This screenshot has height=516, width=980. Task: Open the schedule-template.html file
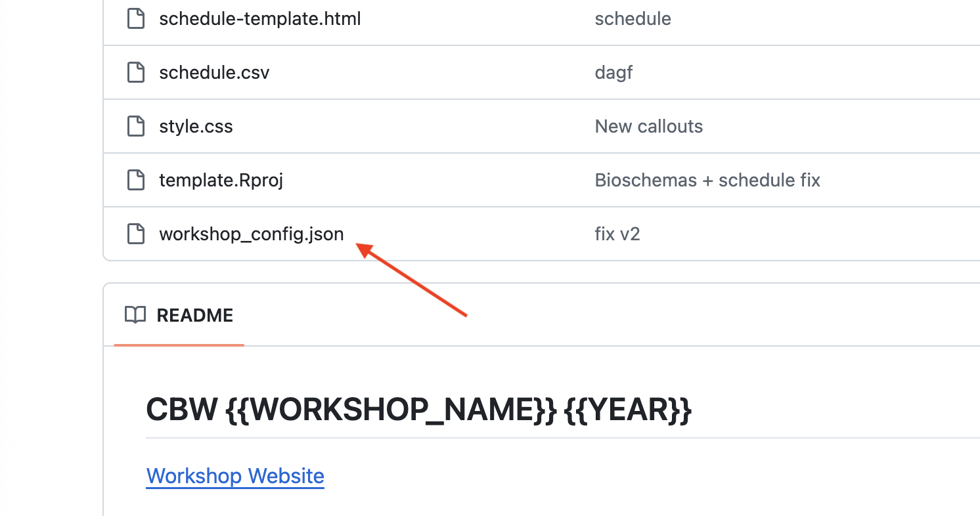point(260,18)
